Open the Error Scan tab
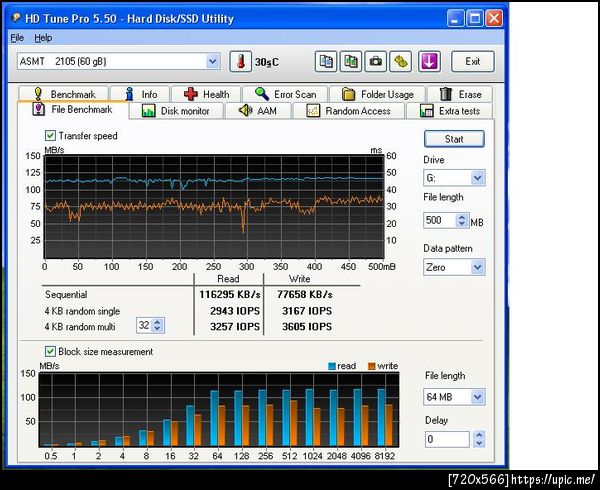 [285, 94]
